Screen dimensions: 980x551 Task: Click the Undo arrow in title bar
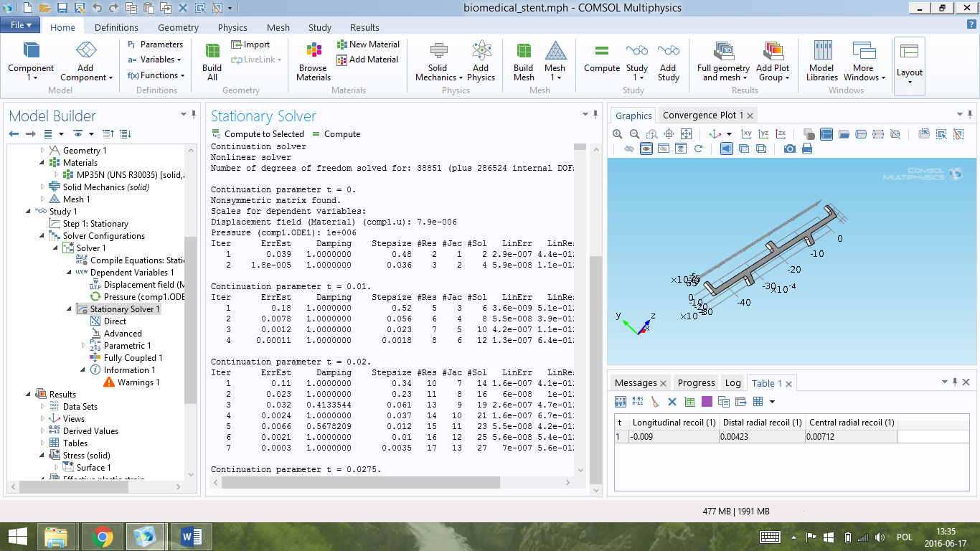tap(96, 8)
